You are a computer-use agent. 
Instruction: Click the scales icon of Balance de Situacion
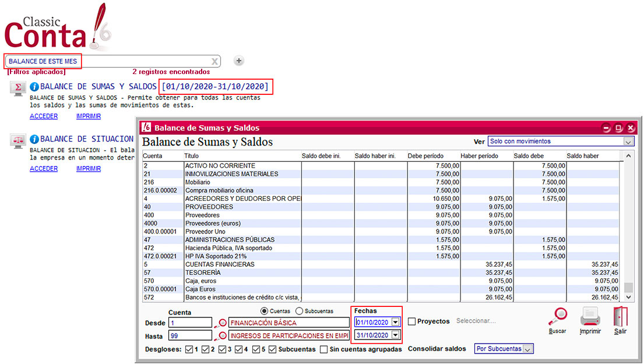[x=18, y=141]
